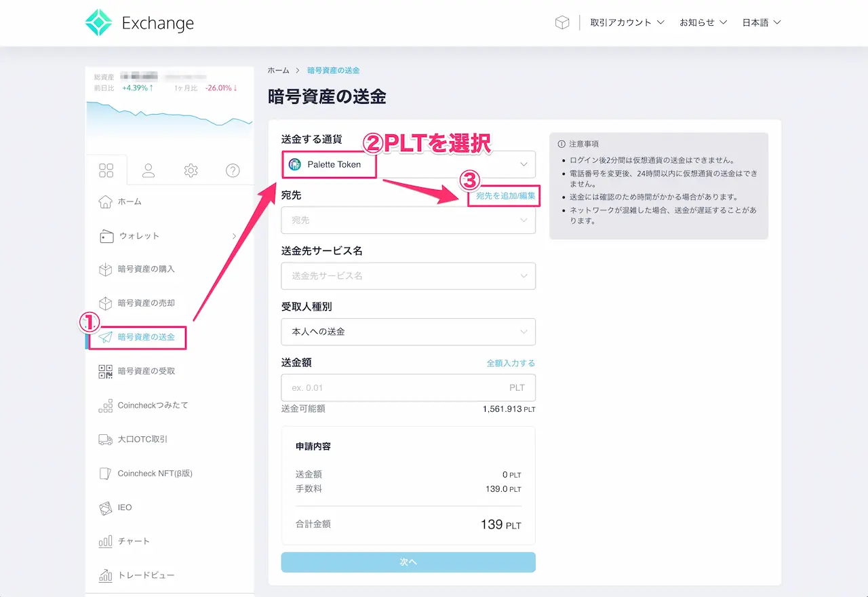Open the 日本語 language dropdown
The image size is (868, 597).
[762, 22]
